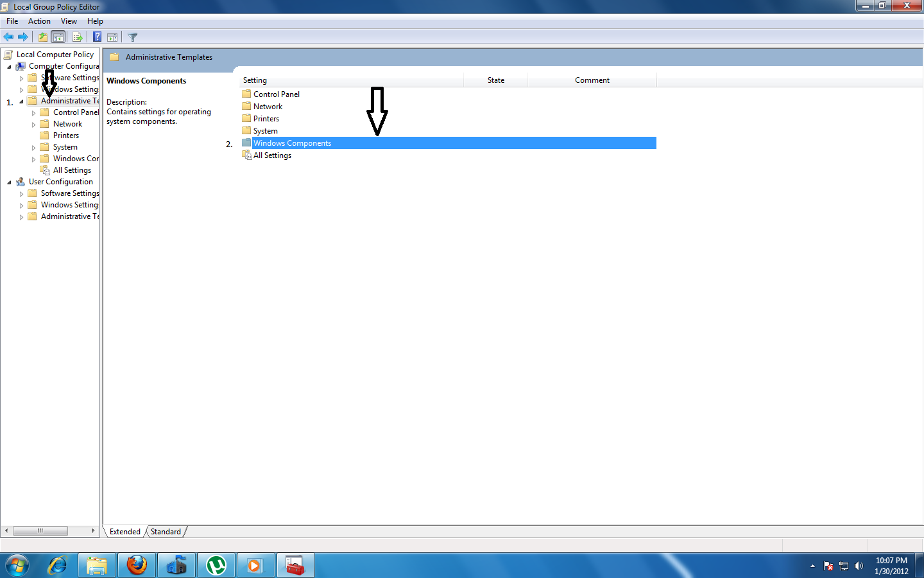Click the Forward arrow toolbar icon
Viewport: 924px width, 578px height.
(x=23, y=37)
